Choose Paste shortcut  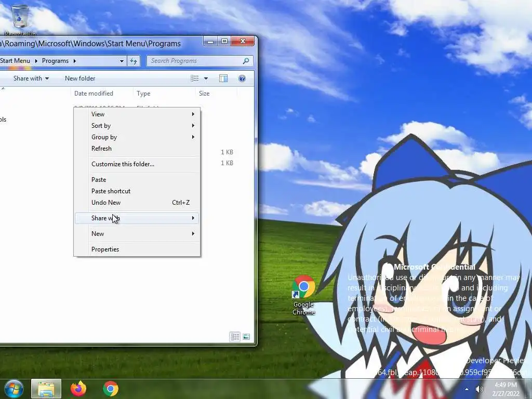[137, 191]
